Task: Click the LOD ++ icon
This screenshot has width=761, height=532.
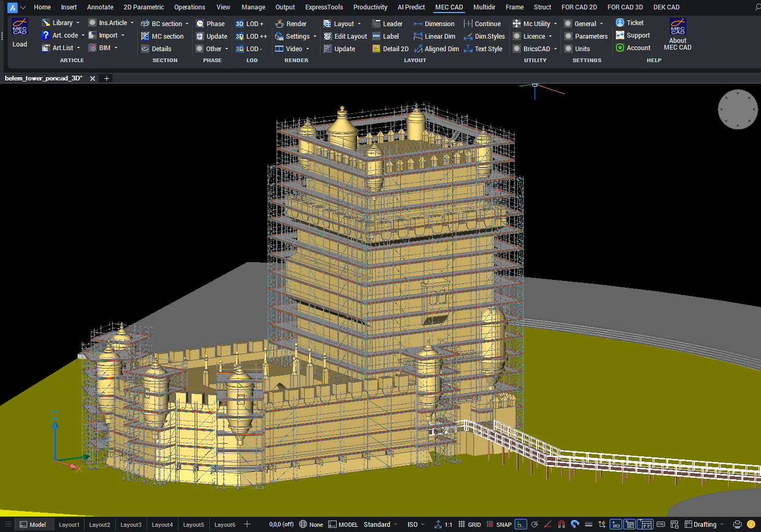Action: pyautogui.click(x=240, y=37)
